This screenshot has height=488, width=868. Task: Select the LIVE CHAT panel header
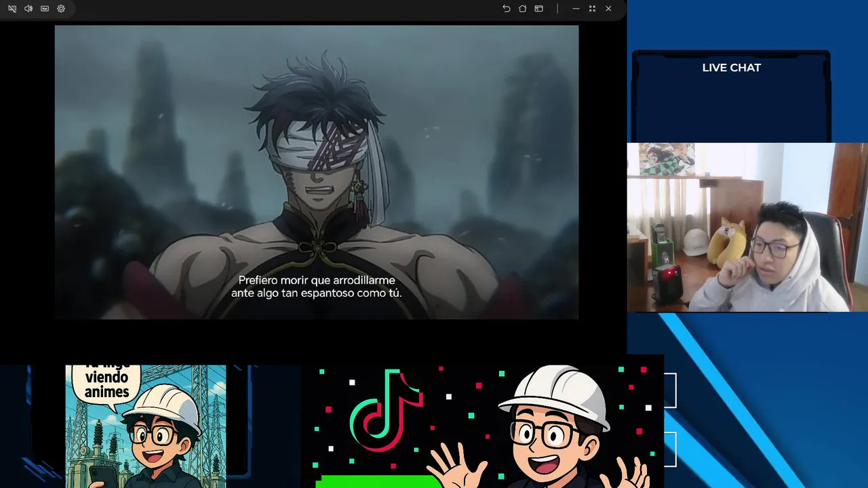pos(731,68)
